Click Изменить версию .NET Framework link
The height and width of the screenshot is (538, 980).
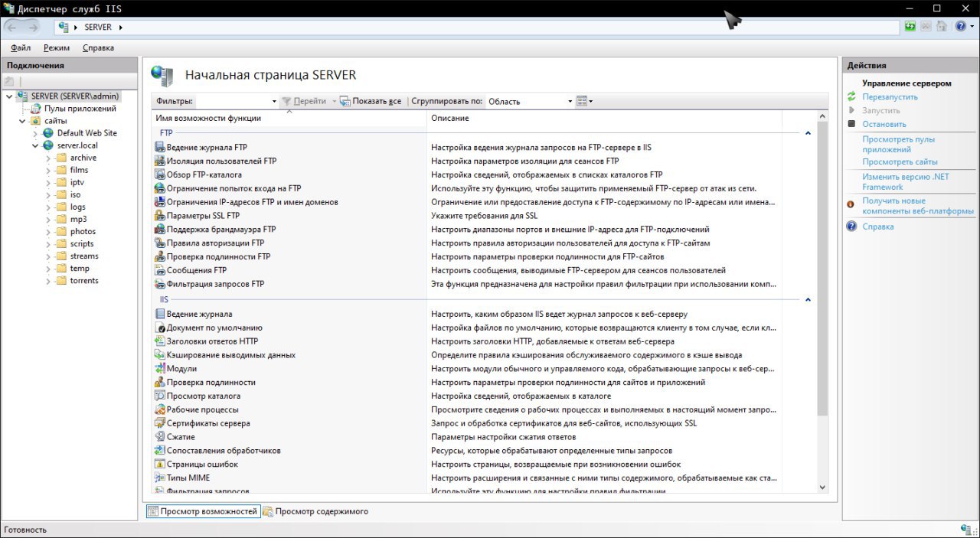[906, 181]
